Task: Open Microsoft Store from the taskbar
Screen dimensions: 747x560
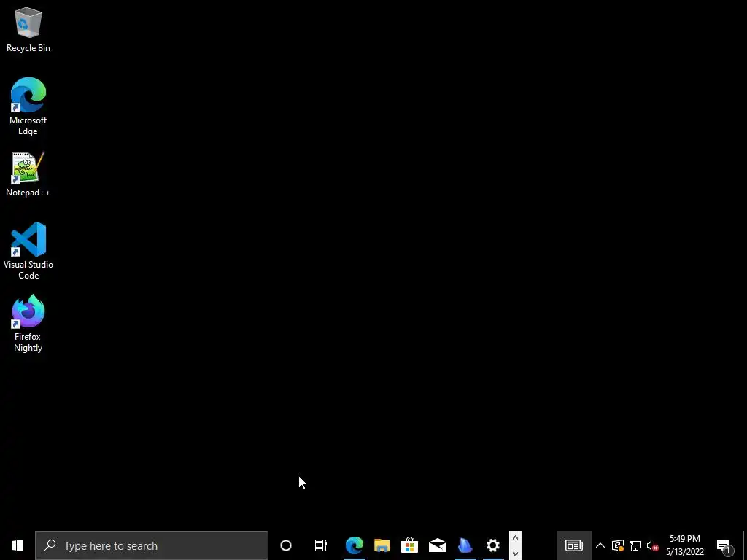Action: [410, 545]
